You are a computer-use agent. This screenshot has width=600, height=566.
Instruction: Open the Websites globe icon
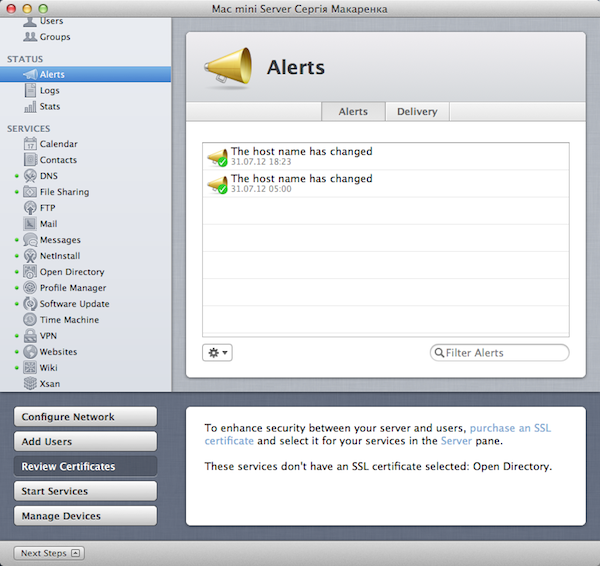coord(30,352)
